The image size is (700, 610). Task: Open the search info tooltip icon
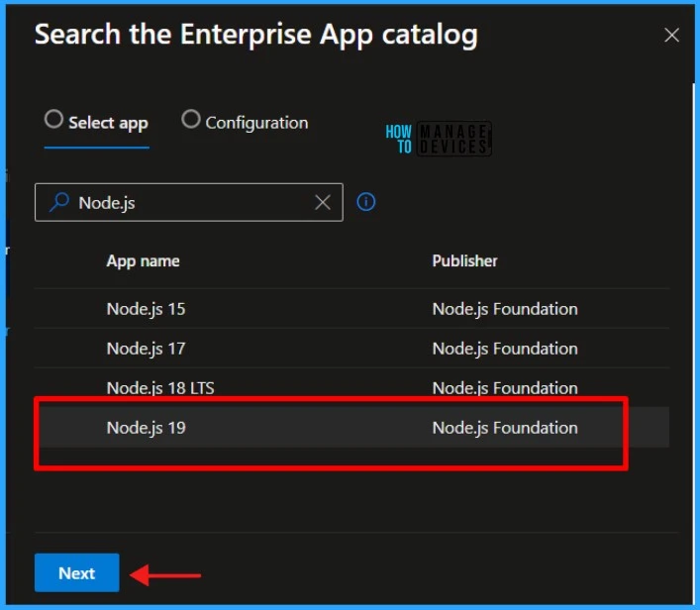(x=366, y=202)
